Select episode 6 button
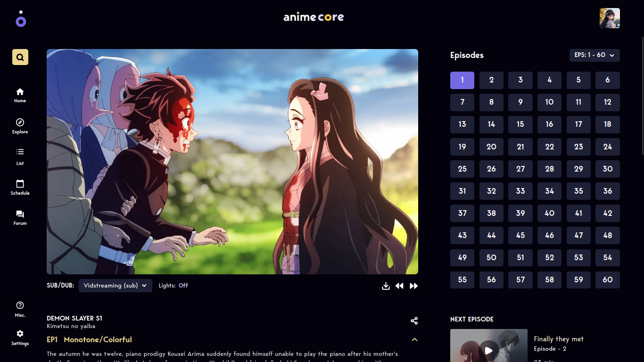The width and height of the screenshot is (644, 362). click(608, 80)
